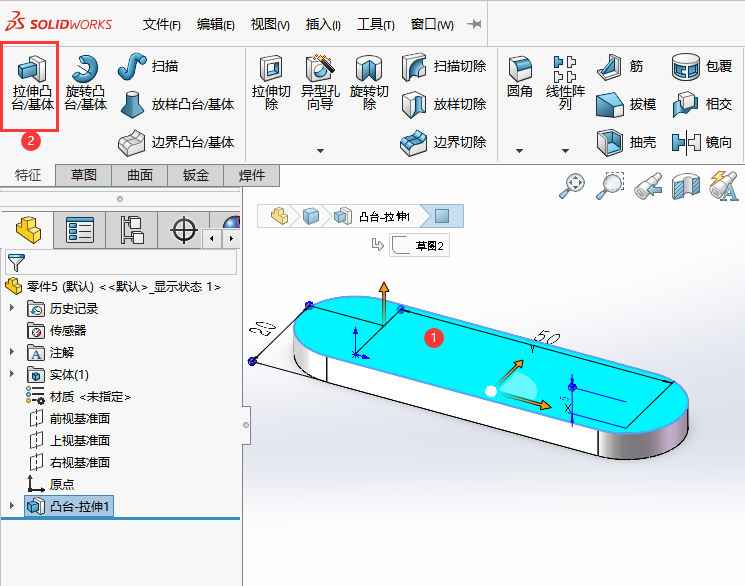Click the Section View icon
Screen dimensions: 745x586
(686, 186)
